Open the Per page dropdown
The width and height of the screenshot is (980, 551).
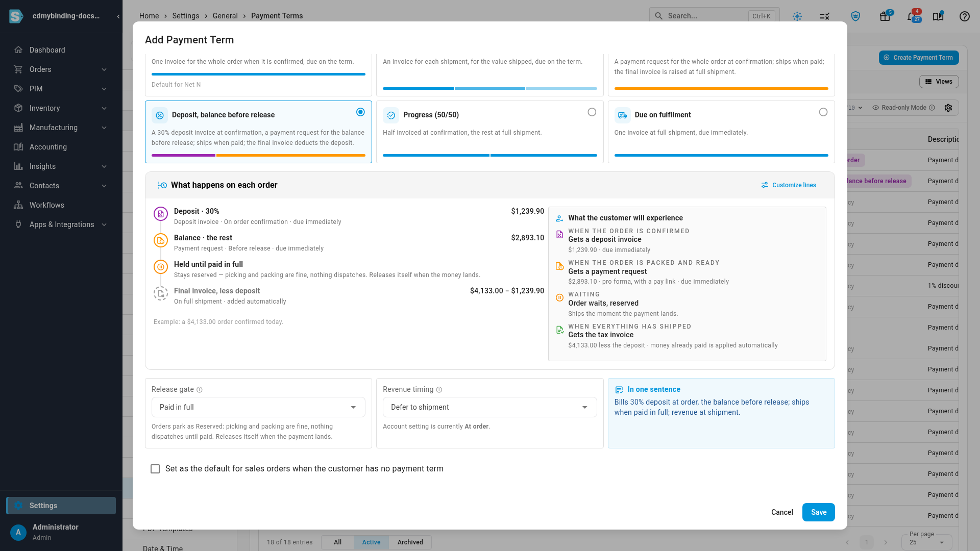click(926, 541)
